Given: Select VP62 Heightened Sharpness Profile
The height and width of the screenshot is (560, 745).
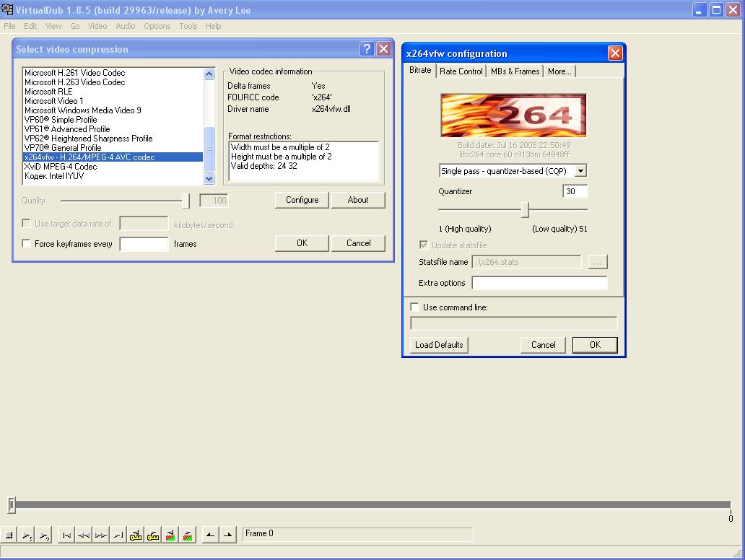Looking at the screenshot, I should [x=113, y=139].
